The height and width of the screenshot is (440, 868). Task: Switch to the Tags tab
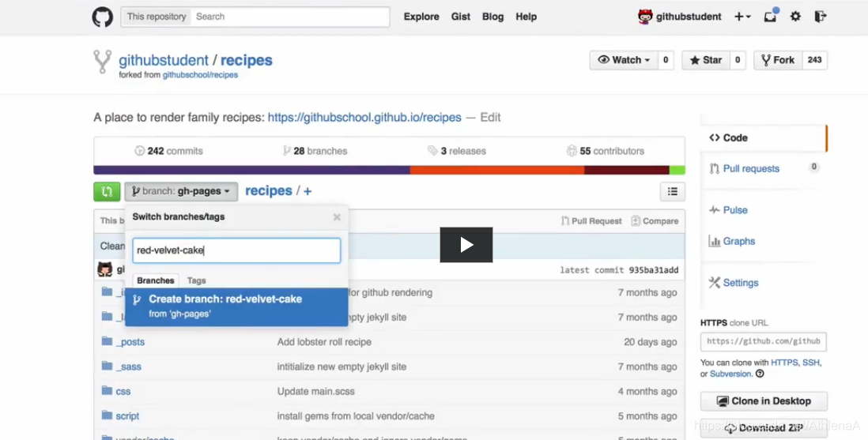coord(197,280)
